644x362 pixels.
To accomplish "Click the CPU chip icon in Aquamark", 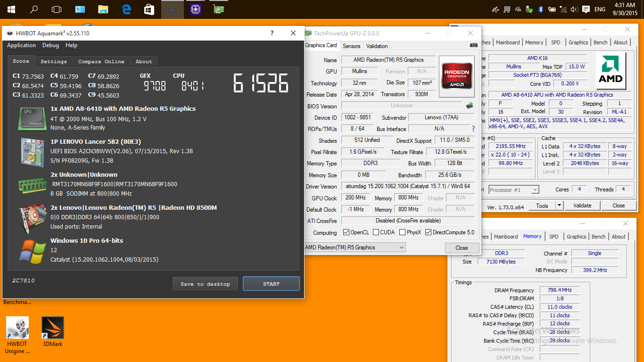I will point(32,118).
